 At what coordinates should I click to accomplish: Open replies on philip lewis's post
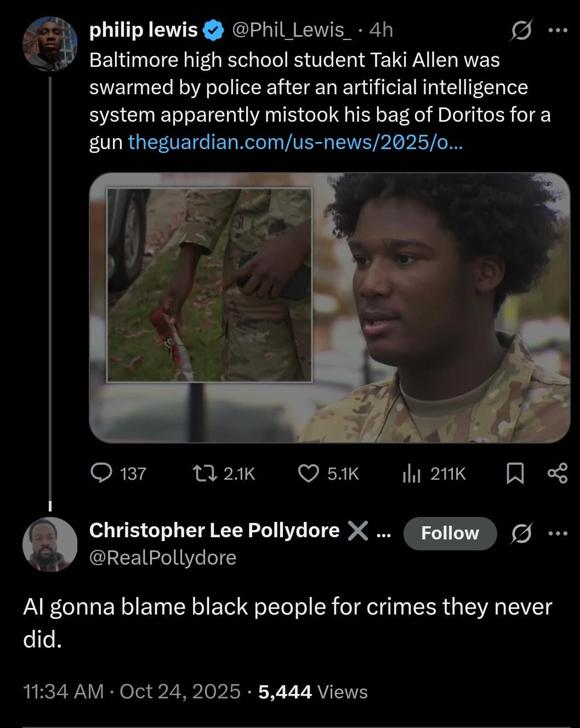(118, 473)
